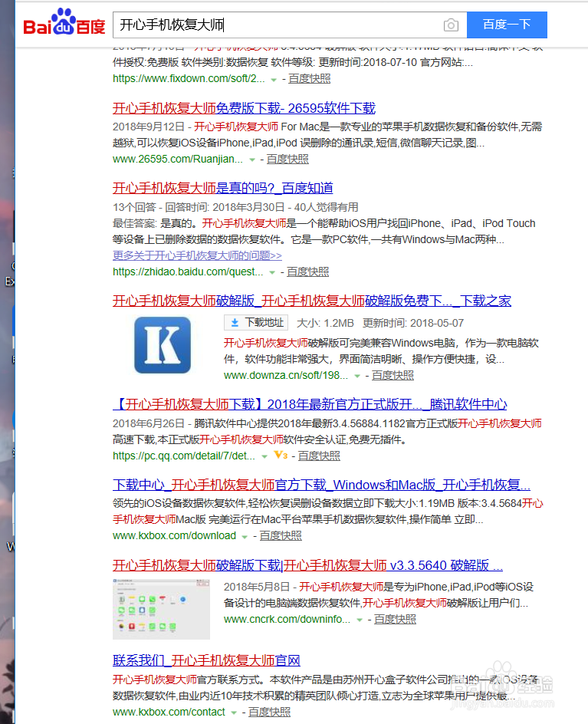Open 百度快照 for fixdown.com result
This screenshot has width=588, height=724.
click(x=309, y=79)
